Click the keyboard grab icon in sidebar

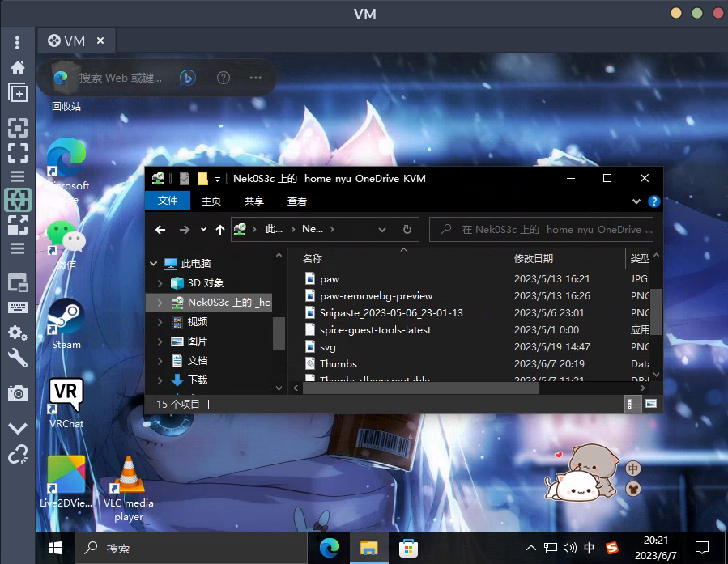tap(18, 307)
